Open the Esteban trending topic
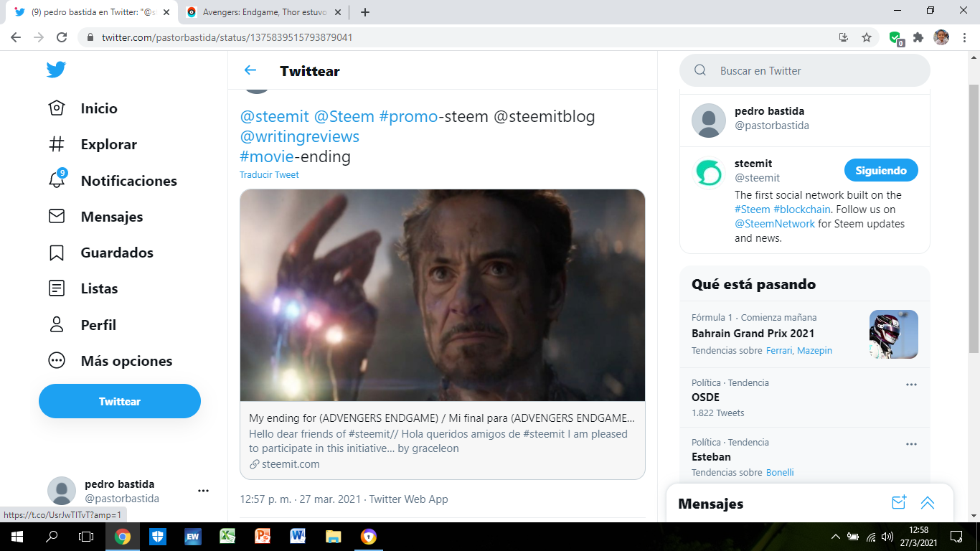 pyautogui.click(x=711, y=457)
